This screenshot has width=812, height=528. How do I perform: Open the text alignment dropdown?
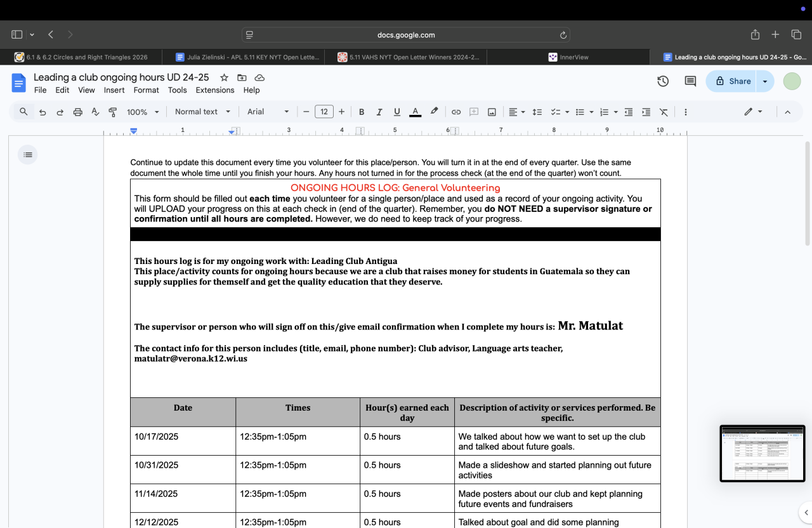coord(516,112)
